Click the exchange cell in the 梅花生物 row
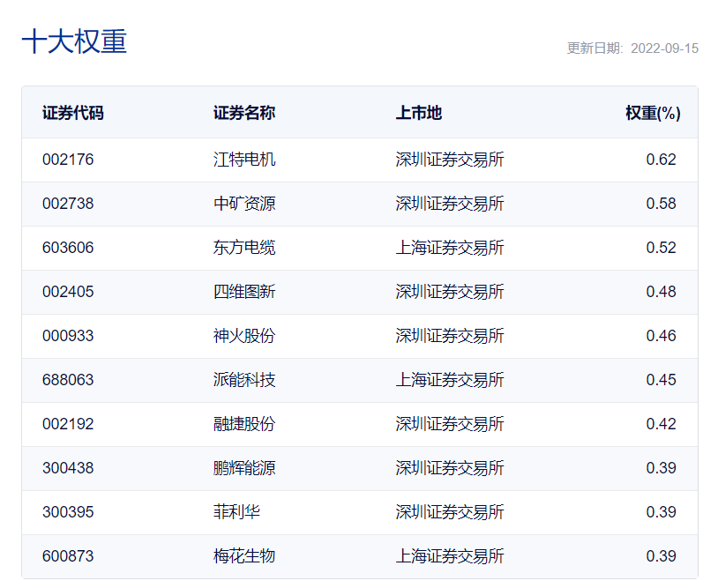The width and height of the screenshot is (718, 588). [450, 556]
